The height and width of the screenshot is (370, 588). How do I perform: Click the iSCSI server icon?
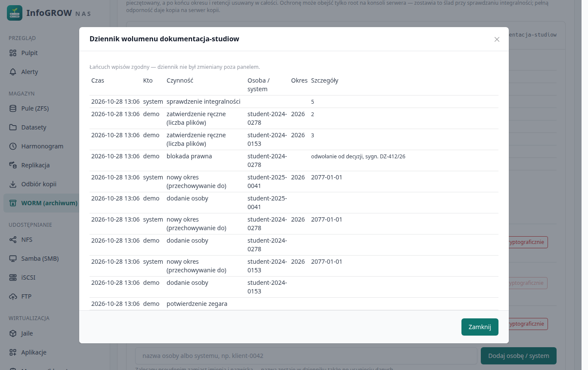[13, 277]
